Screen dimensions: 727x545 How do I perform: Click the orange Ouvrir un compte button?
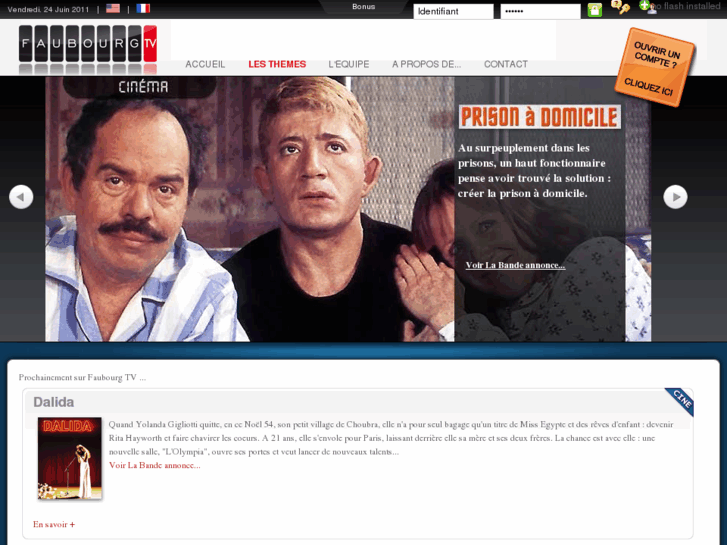(655, 67)
